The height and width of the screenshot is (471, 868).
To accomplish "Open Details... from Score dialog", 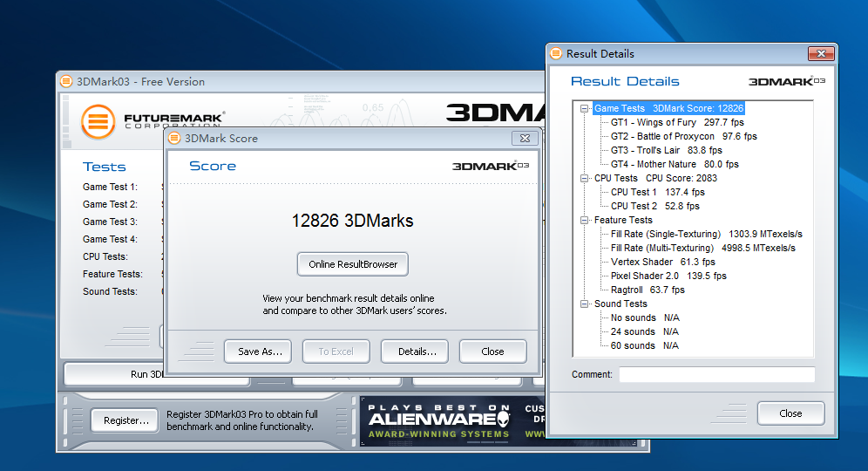I will 415,352.
